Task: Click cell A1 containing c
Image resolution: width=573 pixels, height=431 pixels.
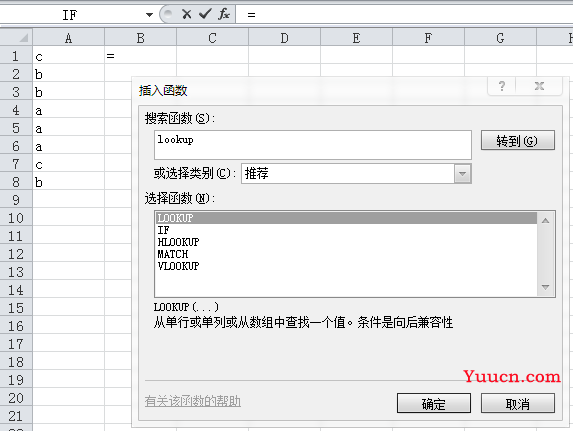Action: [x=68, y=56]
